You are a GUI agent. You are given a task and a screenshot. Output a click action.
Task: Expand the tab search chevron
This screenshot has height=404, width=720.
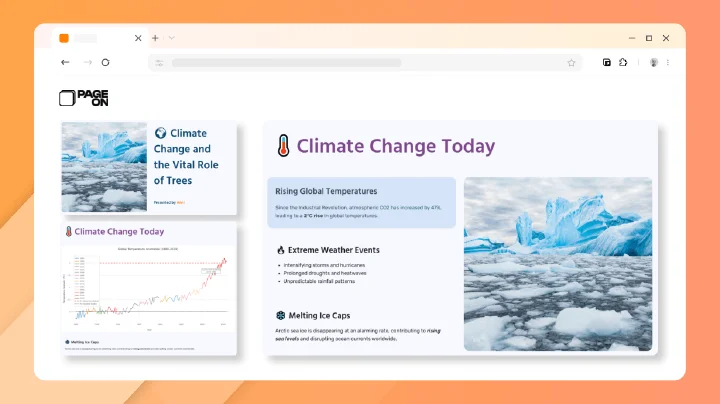[x=171, y=38]
